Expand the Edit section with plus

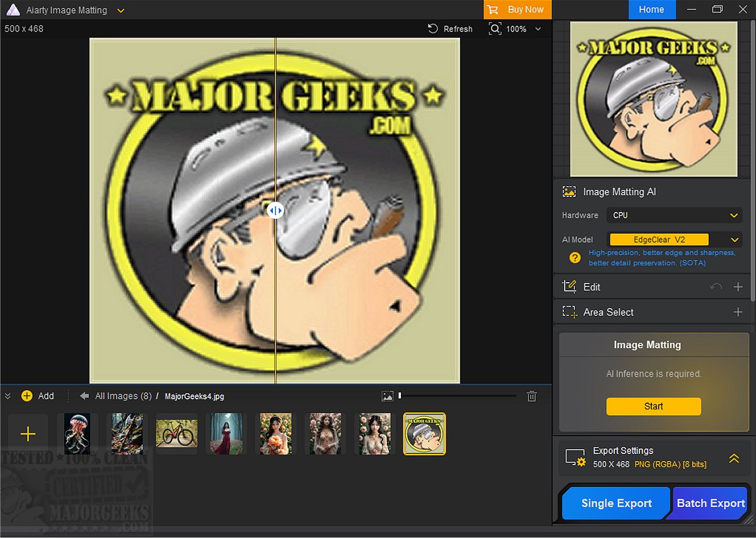(738, 287)
